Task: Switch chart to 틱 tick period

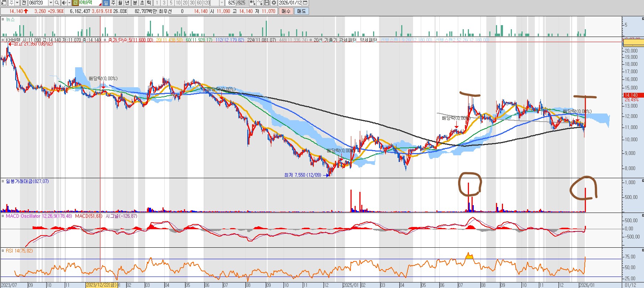Action: coord(149,3)
